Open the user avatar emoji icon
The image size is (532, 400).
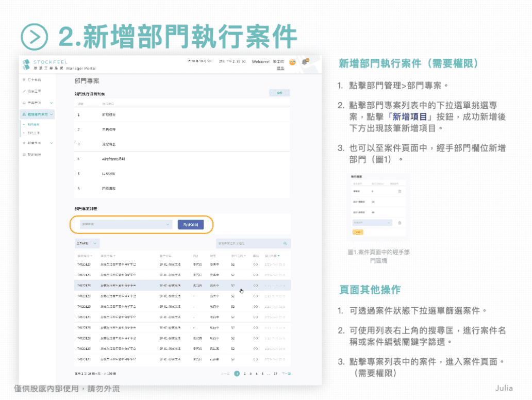[x=292, y=62]
